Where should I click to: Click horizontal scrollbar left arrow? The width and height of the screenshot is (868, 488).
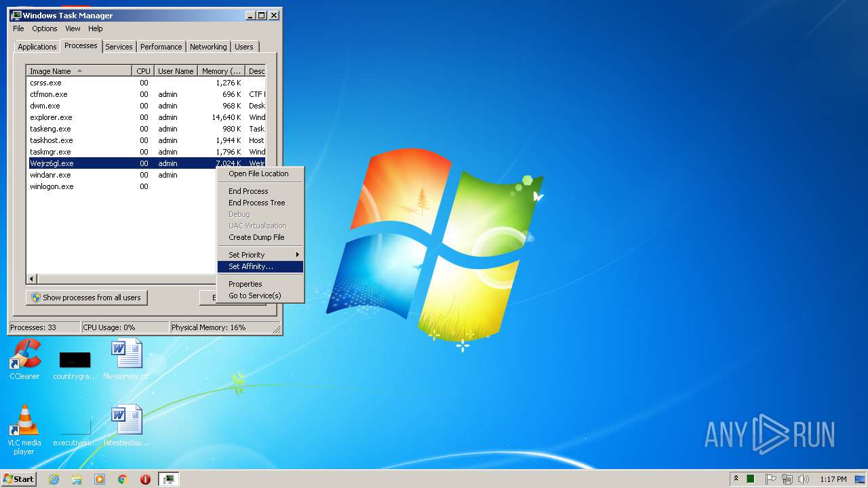32,279
